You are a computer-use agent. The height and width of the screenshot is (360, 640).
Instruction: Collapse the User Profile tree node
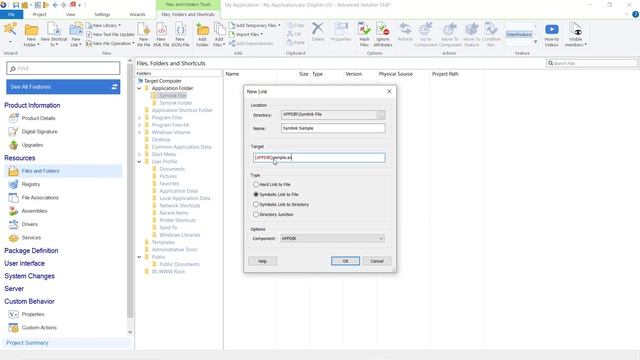click(139, 162)
